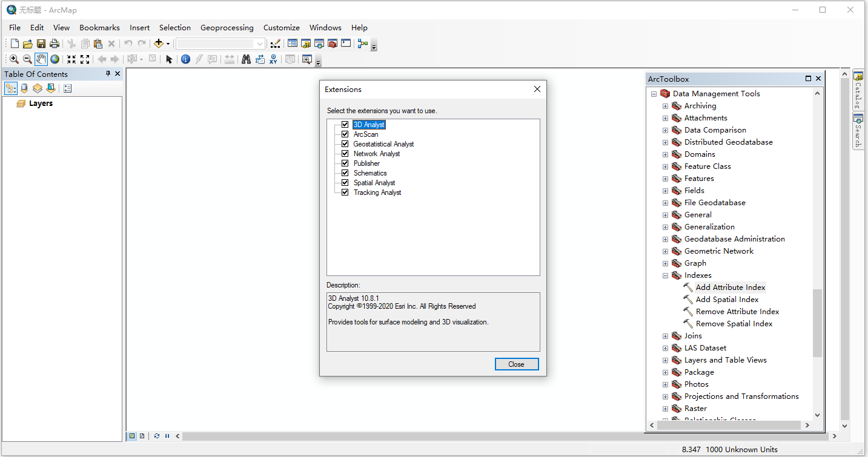Open the Find binoculars tool

(247, 59)
